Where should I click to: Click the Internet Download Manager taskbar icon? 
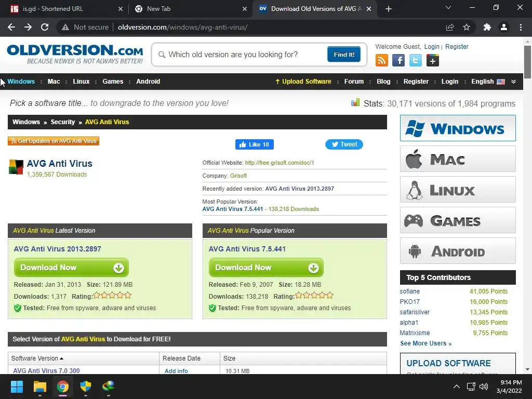pyautogui.click(x=108, y=387)
